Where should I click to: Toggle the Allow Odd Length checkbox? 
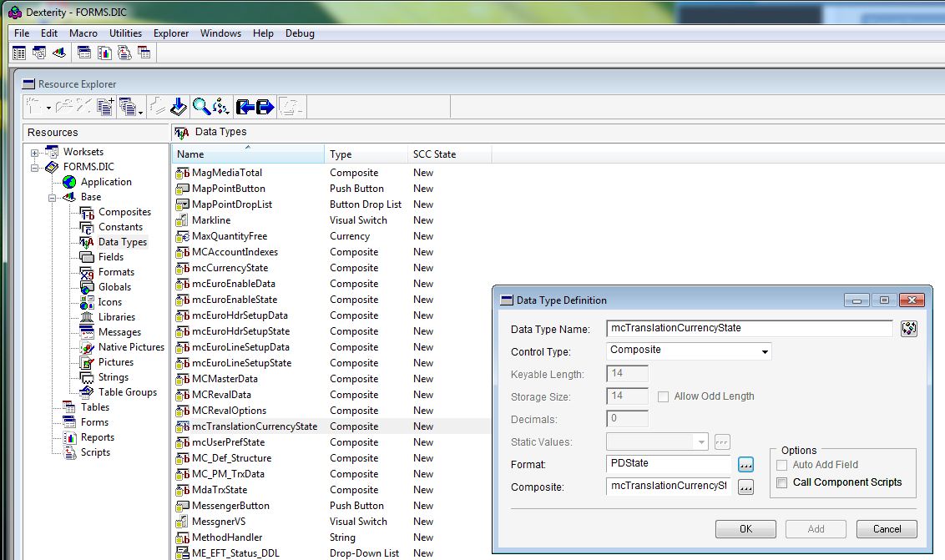point(664,396)
